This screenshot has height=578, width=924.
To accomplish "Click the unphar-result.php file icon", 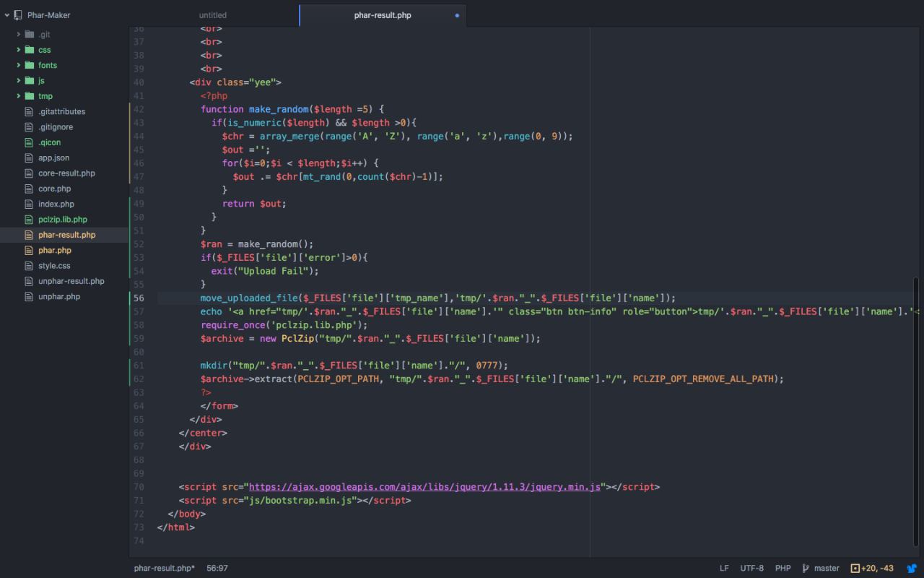I will [x=30, y=281].
